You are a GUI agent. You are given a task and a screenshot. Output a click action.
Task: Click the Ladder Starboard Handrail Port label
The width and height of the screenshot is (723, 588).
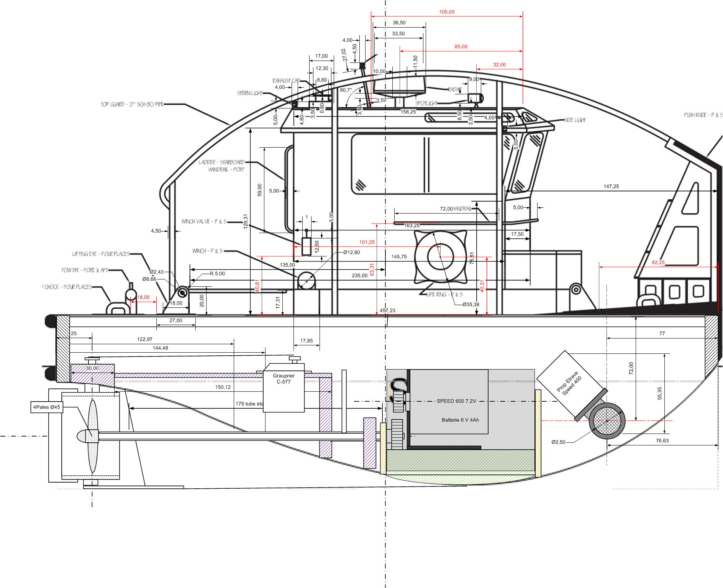click(221, 165)
